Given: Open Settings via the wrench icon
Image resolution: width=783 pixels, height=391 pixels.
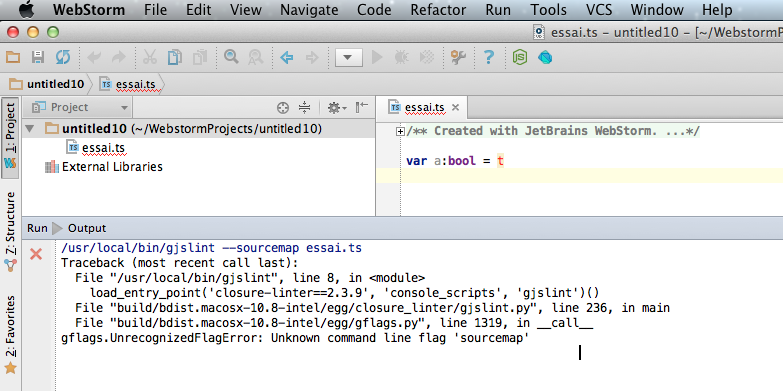Looking at the screenshot, I should click(458, 57).
